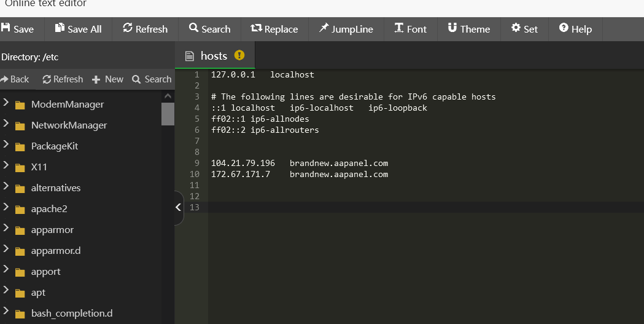Switch to the hosts file tab
644x324 pixels.
[214, 56]
